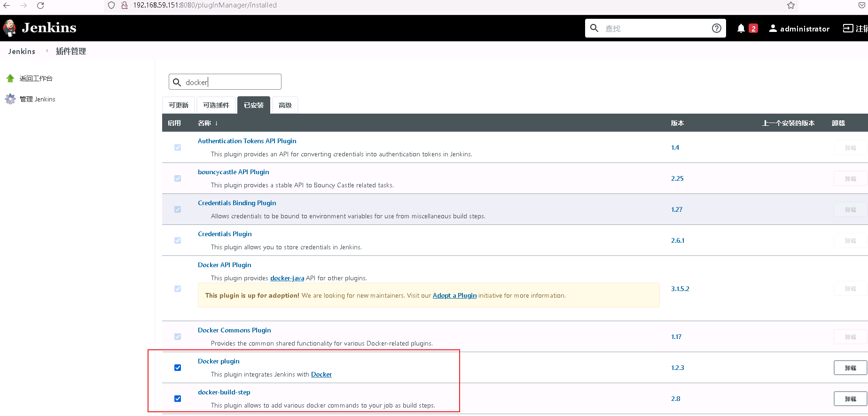The width and height of the screenshot is (868, 416).
Task: Click the Pocket icon in browser toolbar
Action: [862, 5]
